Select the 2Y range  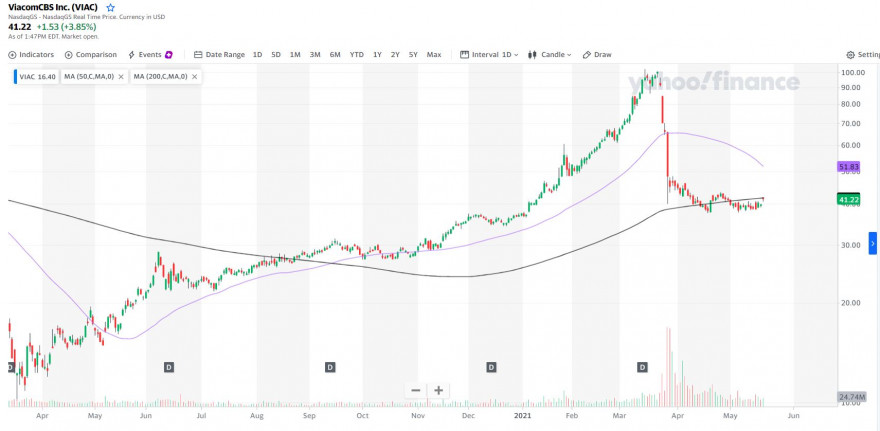[395, 54]
